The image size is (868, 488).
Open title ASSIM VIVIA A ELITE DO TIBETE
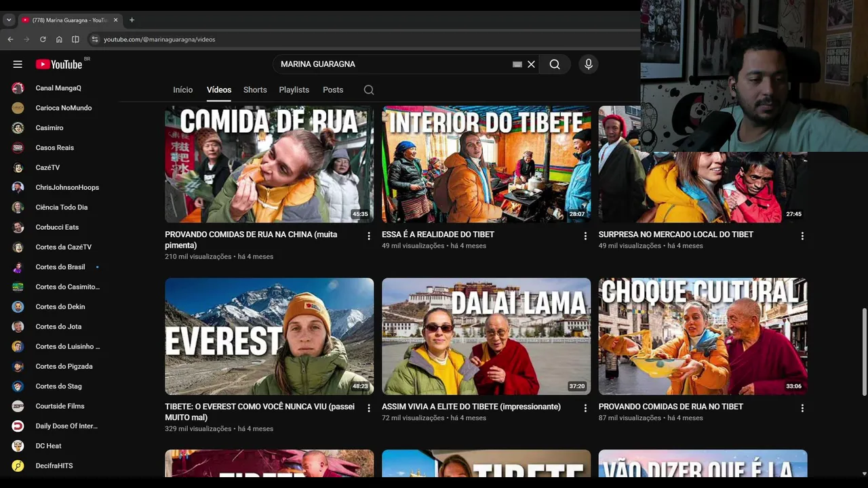pos(471,407)
